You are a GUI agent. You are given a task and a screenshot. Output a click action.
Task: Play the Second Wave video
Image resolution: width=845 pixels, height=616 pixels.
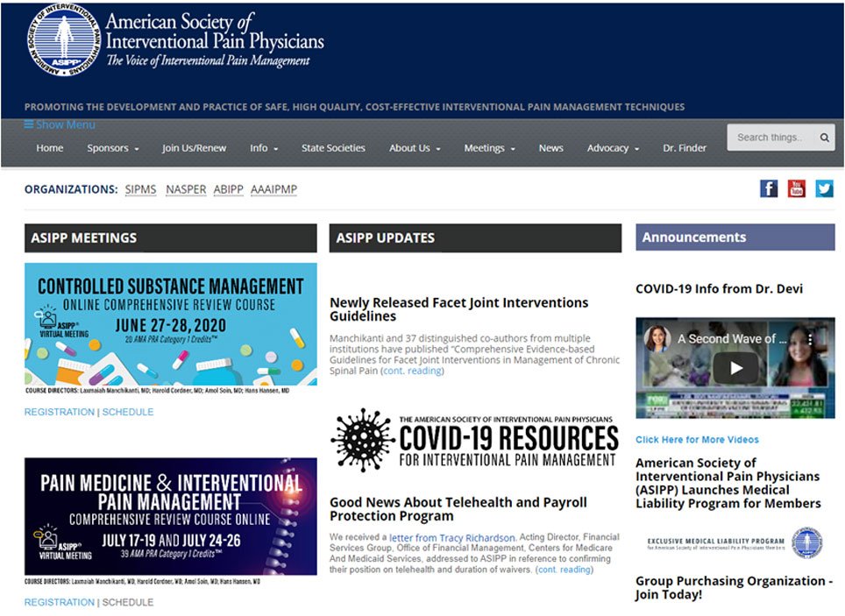735,368
